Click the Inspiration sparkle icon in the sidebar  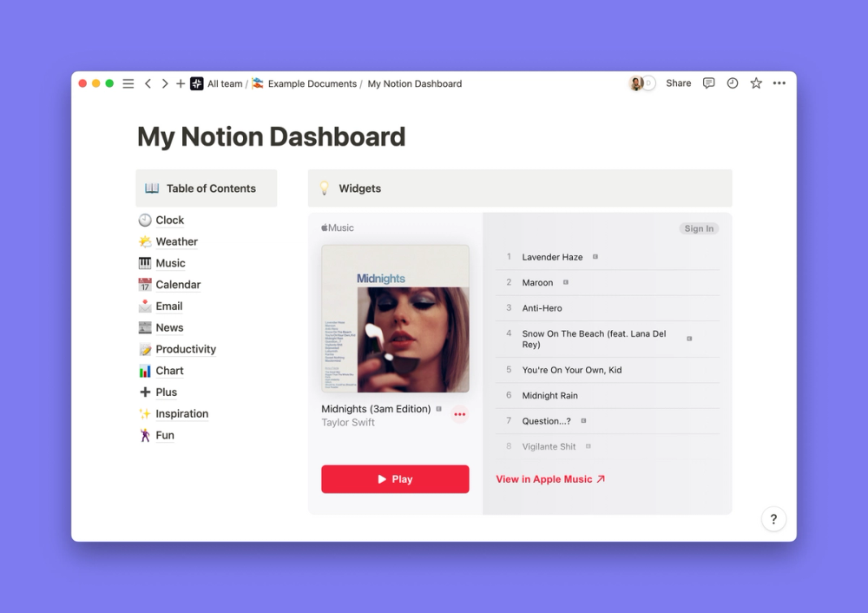[143, 414]
